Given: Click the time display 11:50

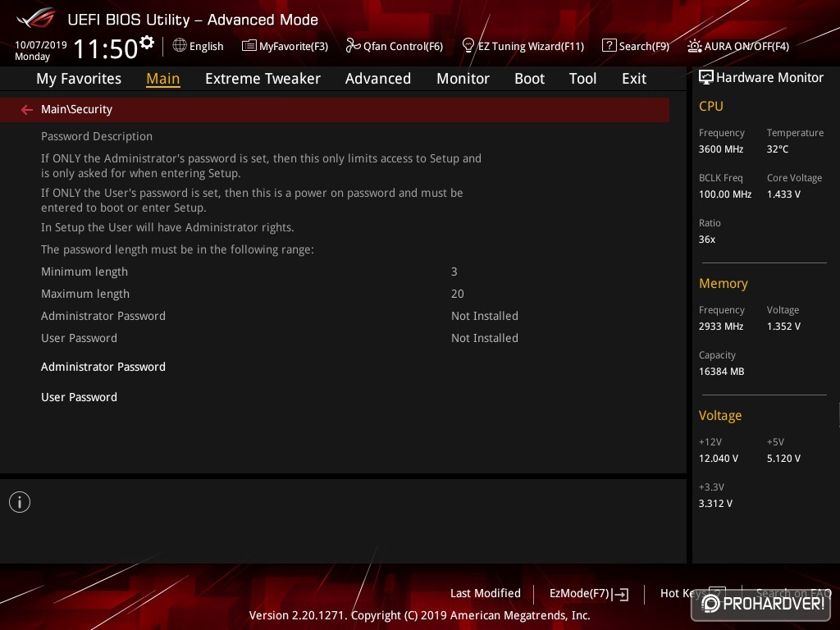Looking at the screenshot, I should point(106,48).
